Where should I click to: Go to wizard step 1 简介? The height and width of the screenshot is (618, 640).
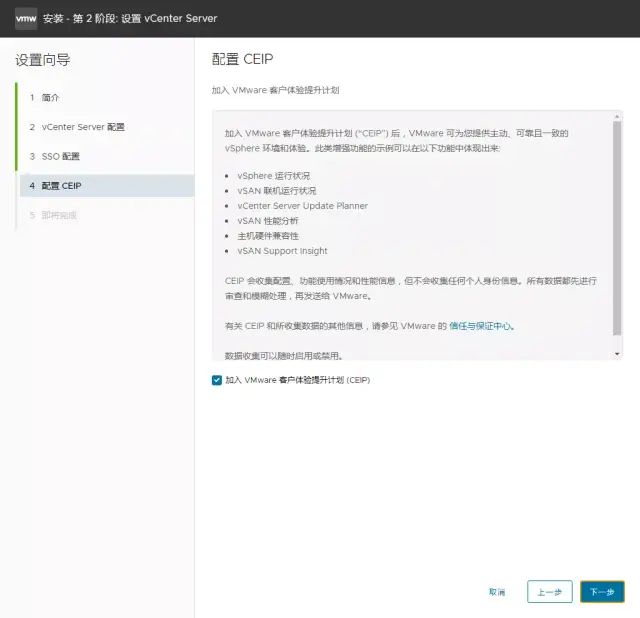50,98
